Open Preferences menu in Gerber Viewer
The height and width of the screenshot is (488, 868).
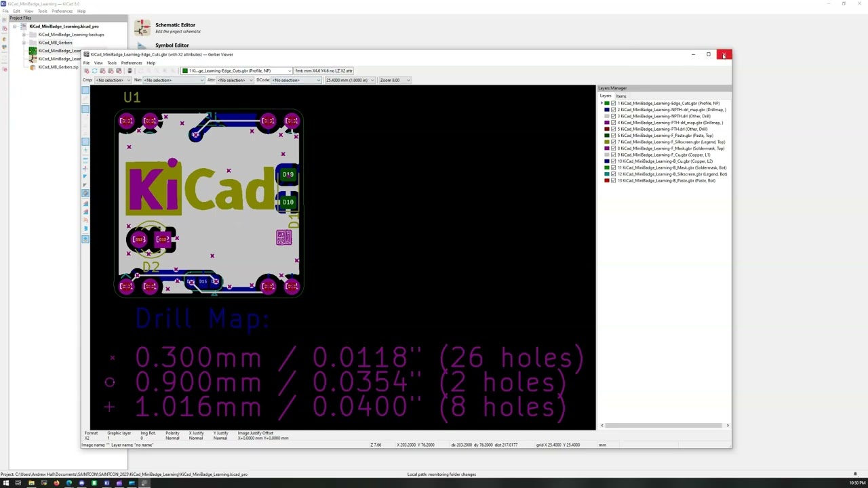(132, 63)
